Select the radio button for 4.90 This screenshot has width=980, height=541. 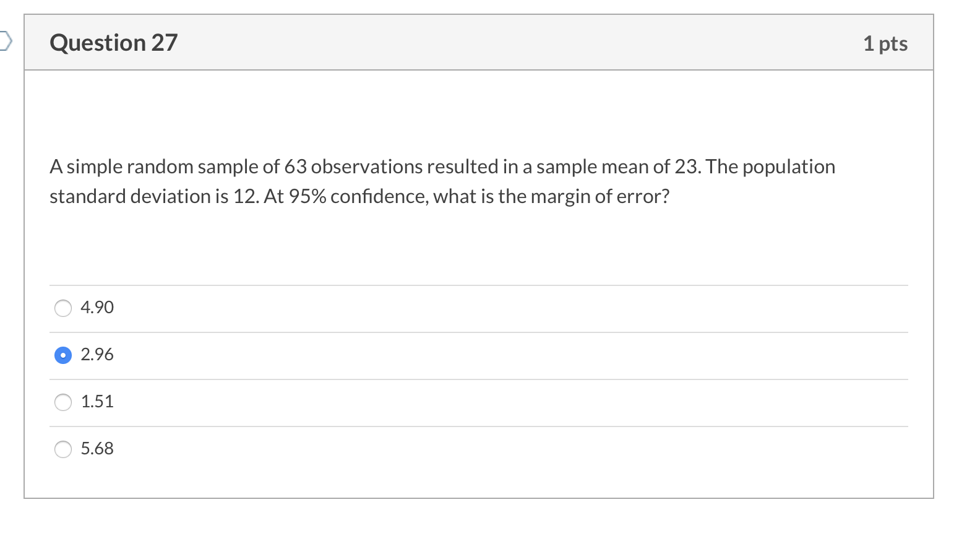(62, 308)
